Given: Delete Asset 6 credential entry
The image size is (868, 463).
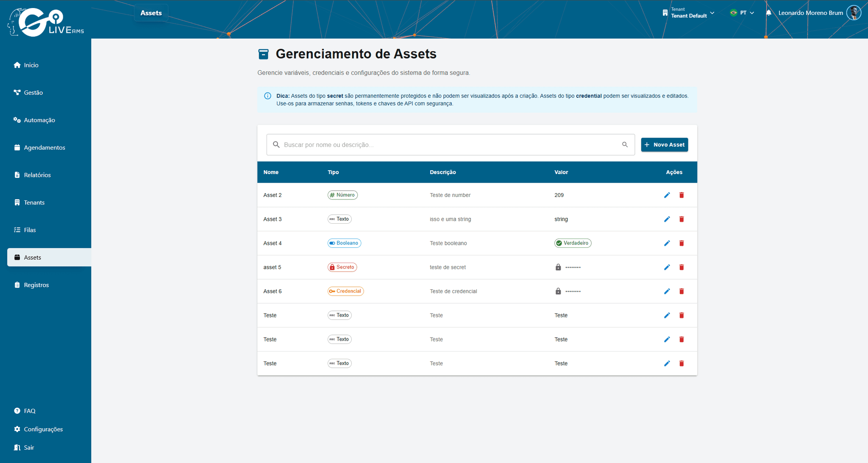Looking at the screenshot, I should pos(682,291).
